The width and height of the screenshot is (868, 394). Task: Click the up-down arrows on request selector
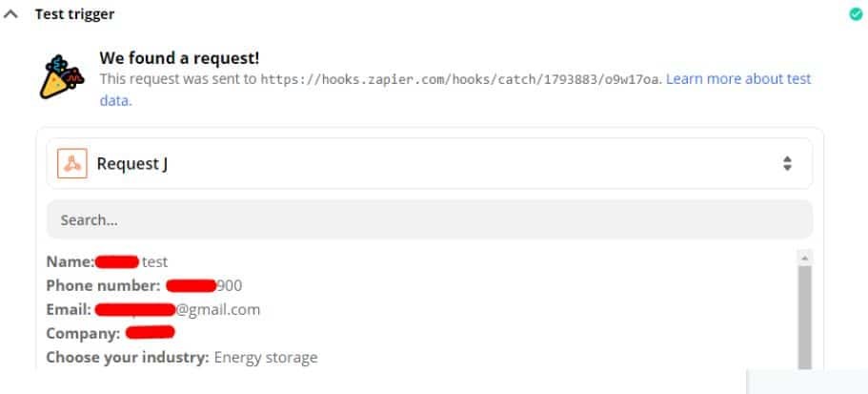pyautogui.click(x=787, y=163)
